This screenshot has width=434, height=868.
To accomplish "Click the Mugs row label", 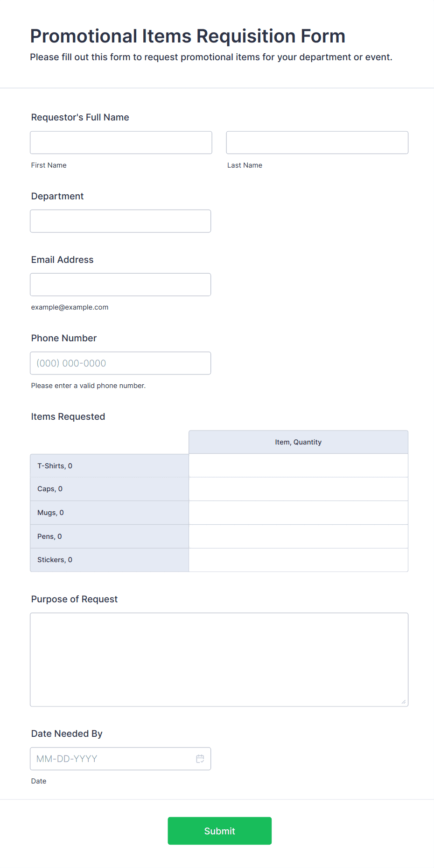I will (51, 513).
